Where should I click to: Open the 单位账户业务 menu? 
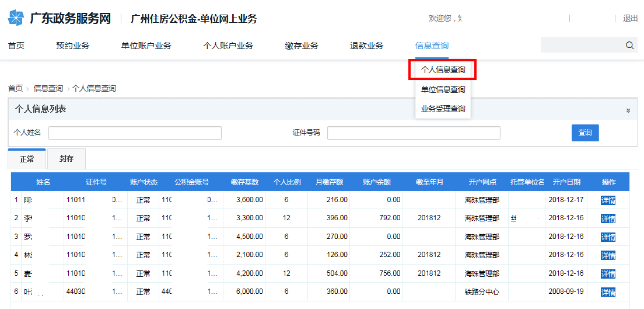point(146,46)
